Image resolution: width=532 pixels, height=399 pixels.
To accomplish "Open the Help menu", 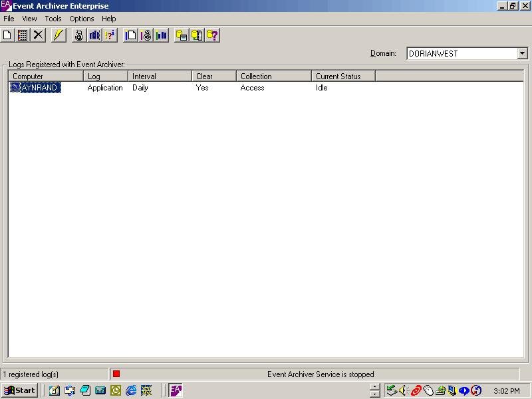I will tap(109, 19).
